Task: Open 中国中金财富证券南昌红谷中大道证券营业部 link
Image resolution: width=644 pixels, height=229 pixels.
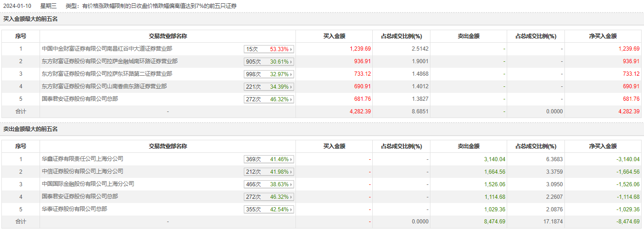Action: 107,49
